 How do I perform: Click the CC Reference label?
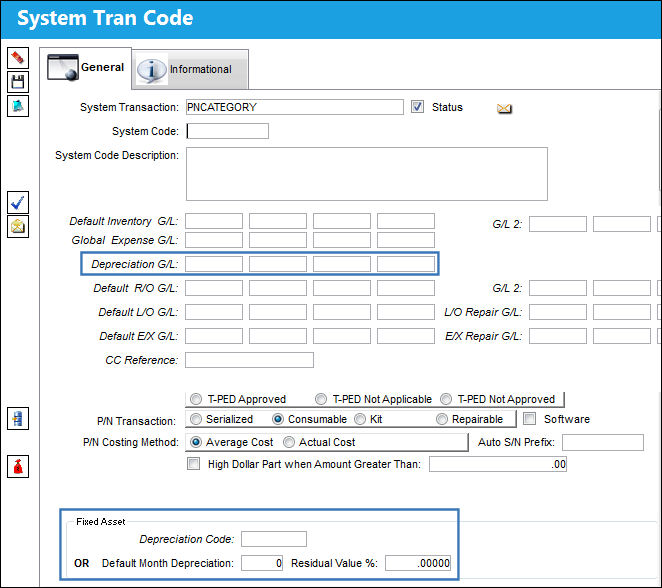tap(142, 360)
